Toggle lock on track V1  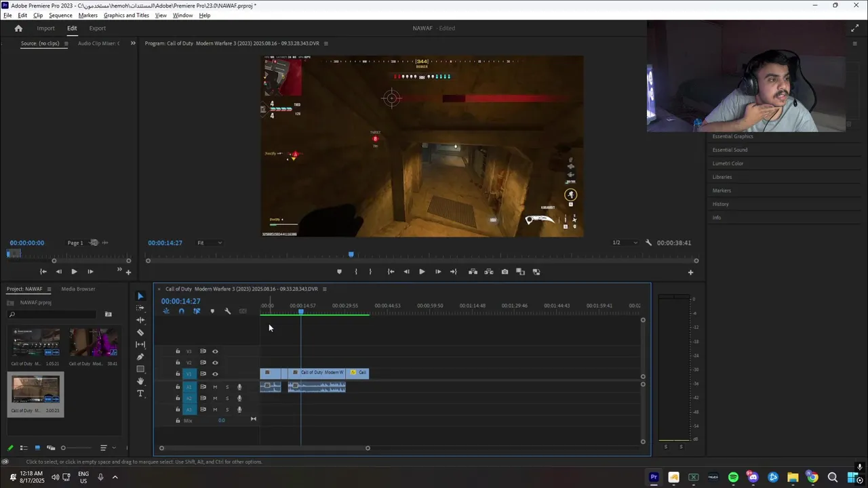click(178, 374)
